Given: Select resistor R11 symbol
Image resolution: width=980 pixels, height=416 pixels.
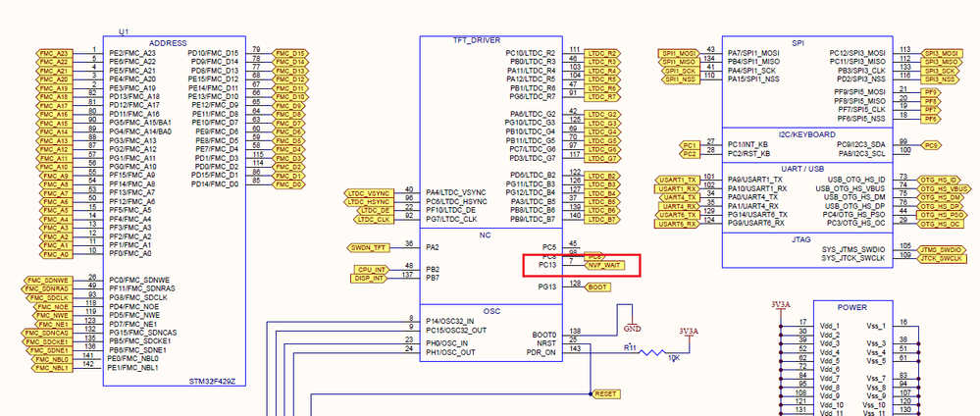Looking at the screenshot, I should (x=652, y=352).
